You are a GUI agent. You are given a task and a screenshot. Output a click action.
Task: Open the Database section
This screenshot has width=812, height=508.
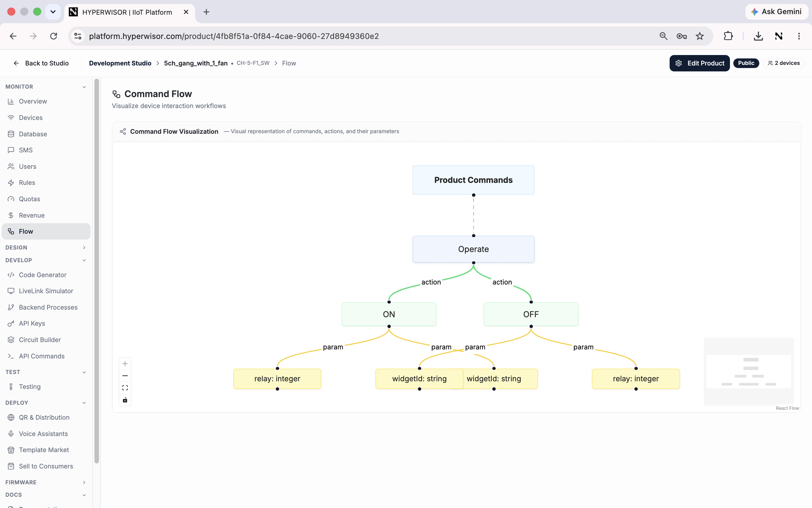(46, 134)
